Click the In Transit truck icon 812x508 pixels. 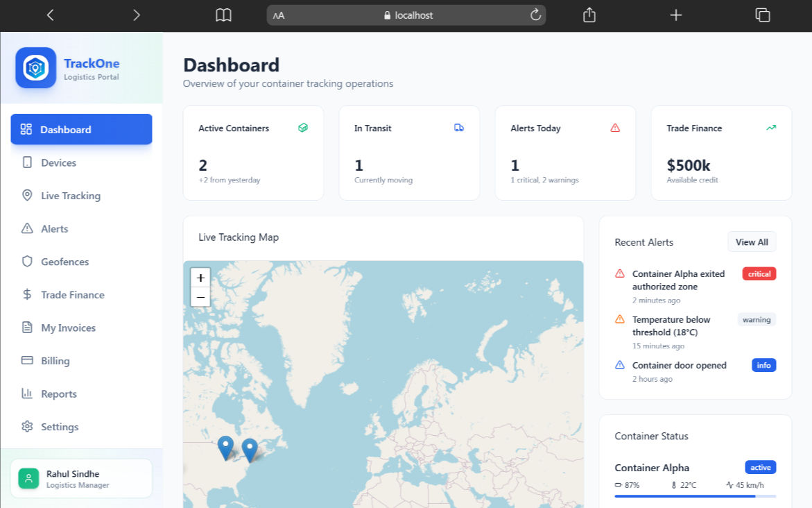point(459,128)
